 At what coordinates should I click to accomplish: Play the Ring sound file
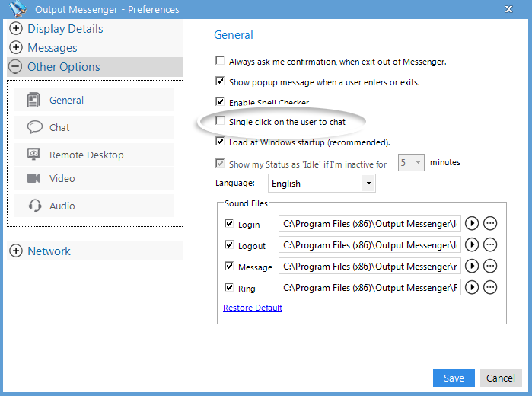click(x=472, y=288)
